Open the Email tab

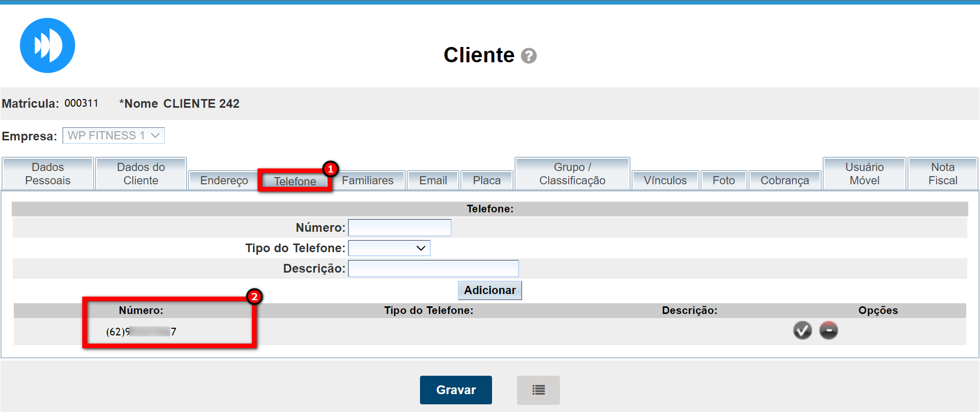(433, 181)
